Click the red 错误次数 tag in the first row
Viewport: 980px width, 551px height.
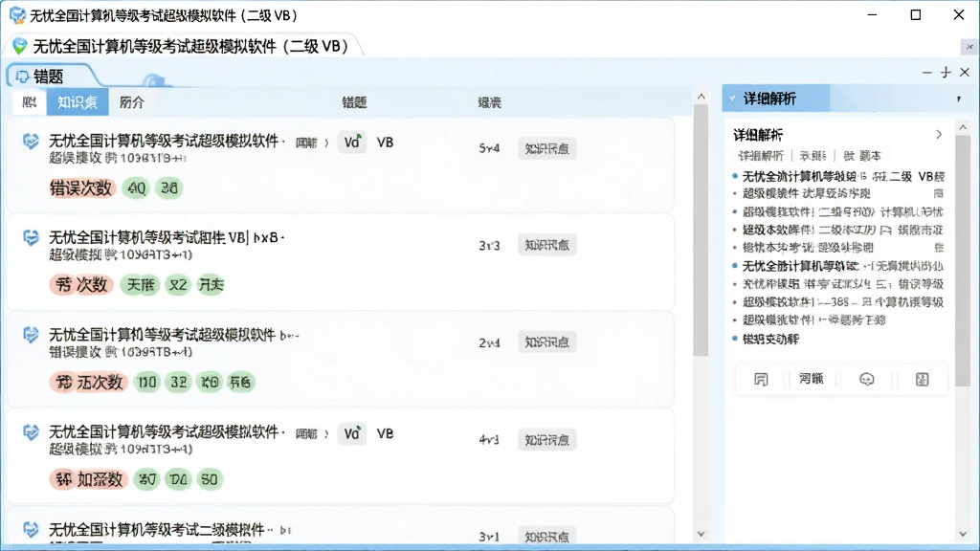(81, 188)
